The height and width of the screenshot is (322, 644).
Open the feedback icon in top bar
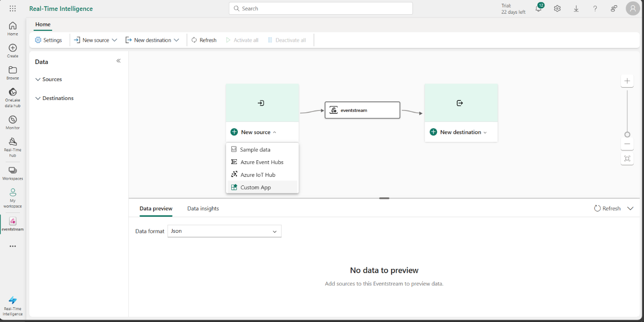pos(614,9)
